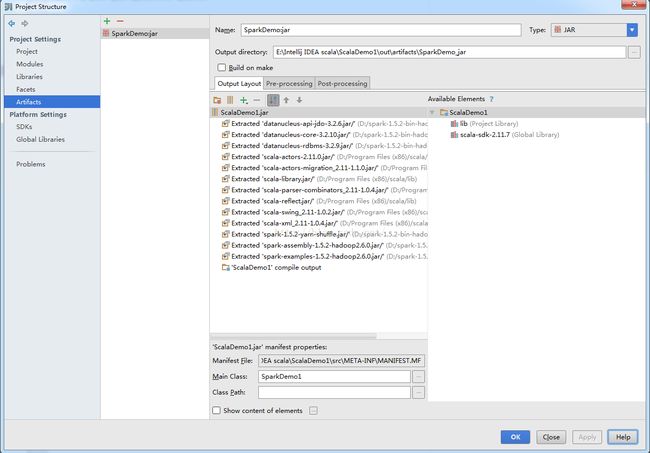
Task: Move selected element down
Action: 299,100
